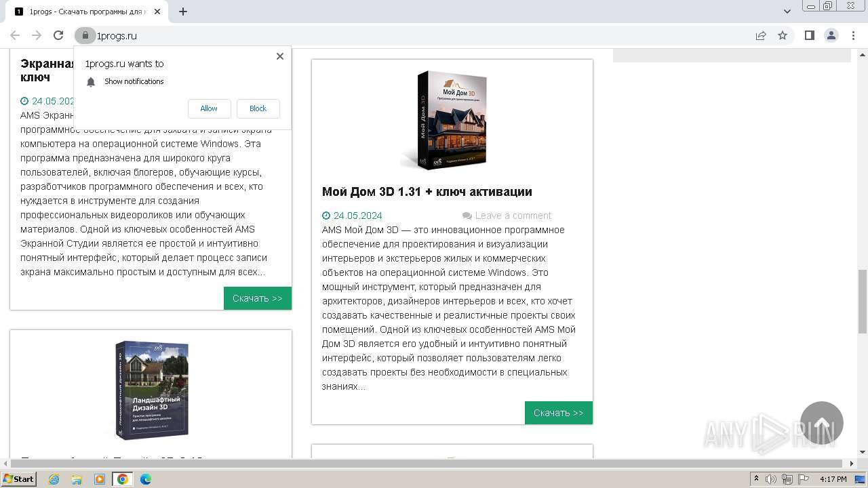Open the volume speaker tray icon
Screen dimensions: 868x488
tap(771, 479)
